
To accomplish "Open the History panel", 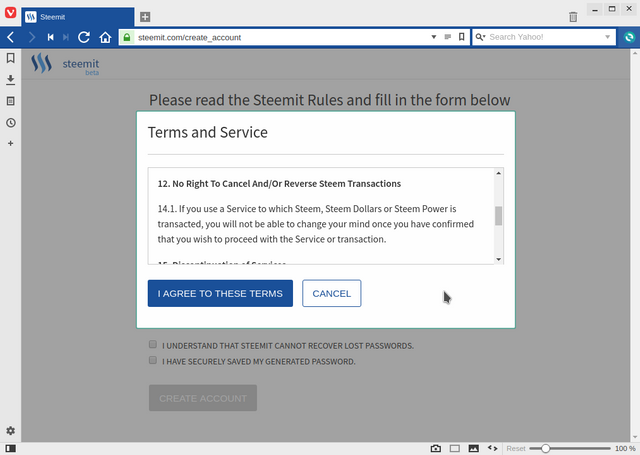I will click(10, 123).
